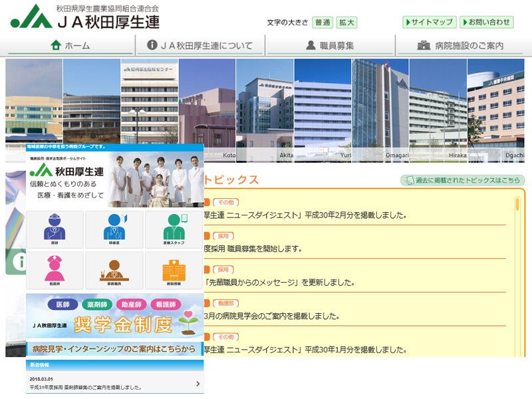Select the Yuri hospital photo
Image resolution: width=532 pixels, height=399 pixels.
click(323, 110)
